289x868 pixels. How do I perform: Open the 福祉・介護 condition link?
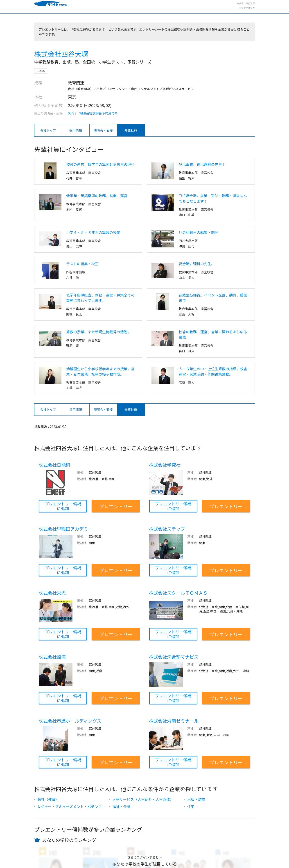click(x=121, y=806)
